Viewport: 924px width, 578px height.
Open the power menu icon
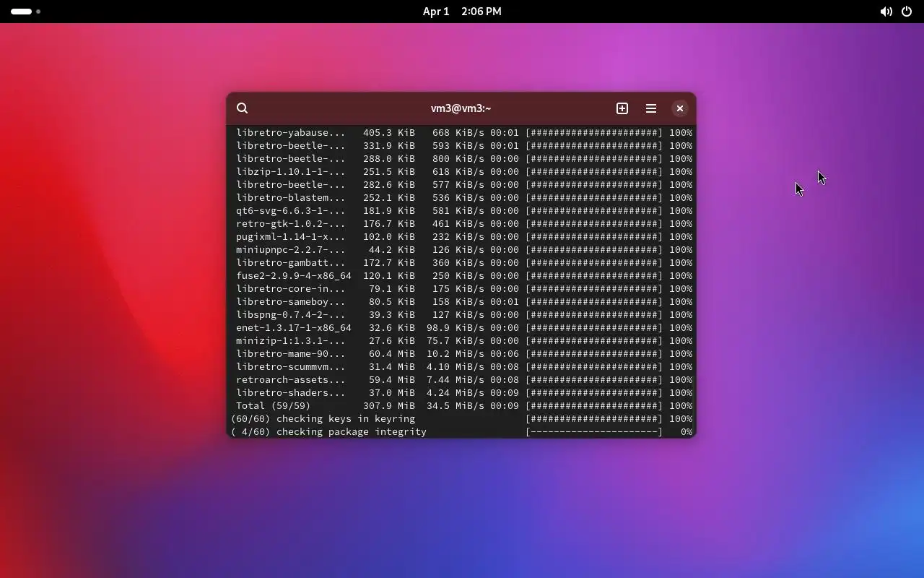click(907, 12)
